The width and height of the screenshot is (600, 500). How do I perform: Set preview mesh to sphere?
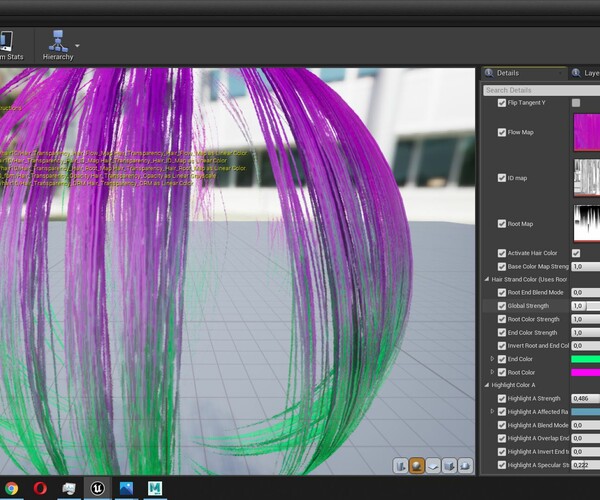(417, 466)
